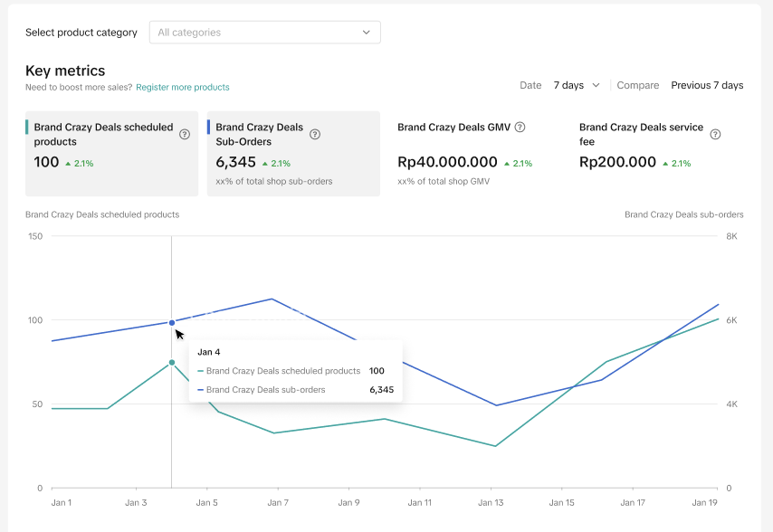The width and height of the screenshot is (773, 532).
Task: Select the Brand Crazy Deals GMV card
Action: click(x=475, y=154)
